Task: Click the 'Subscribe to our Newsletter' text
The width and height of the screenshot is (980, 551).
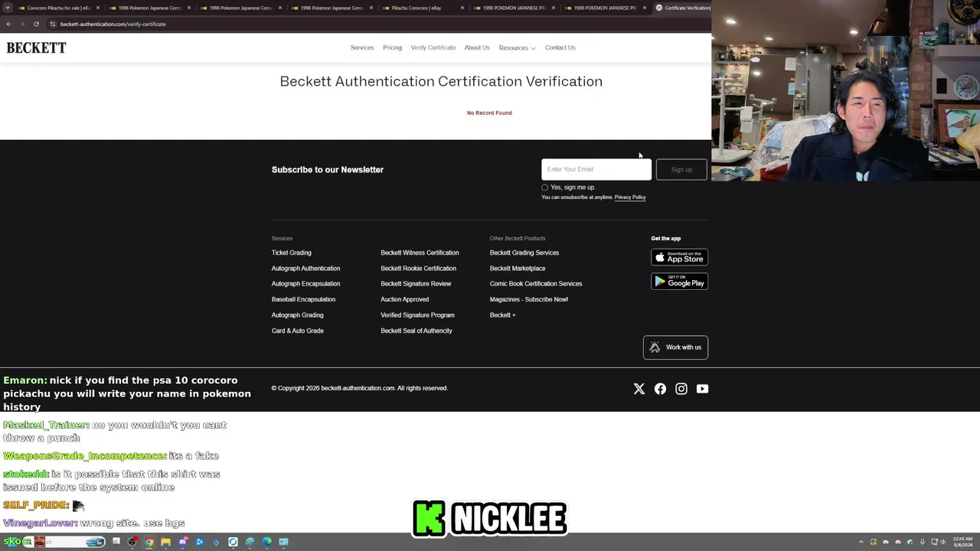Action: [x=328, y=170]
